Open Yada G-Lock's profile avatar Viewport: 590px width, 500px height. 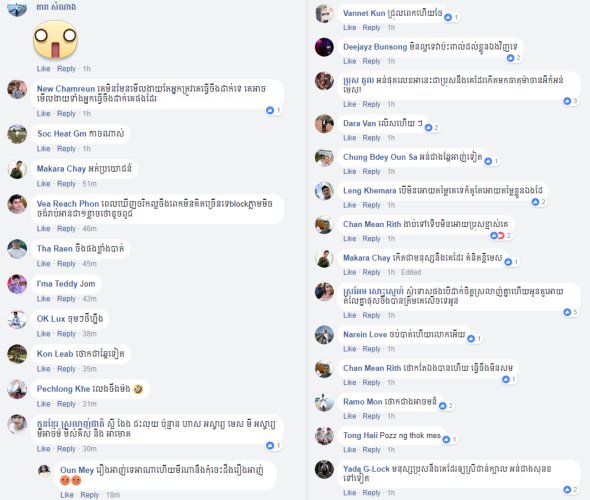324,469
